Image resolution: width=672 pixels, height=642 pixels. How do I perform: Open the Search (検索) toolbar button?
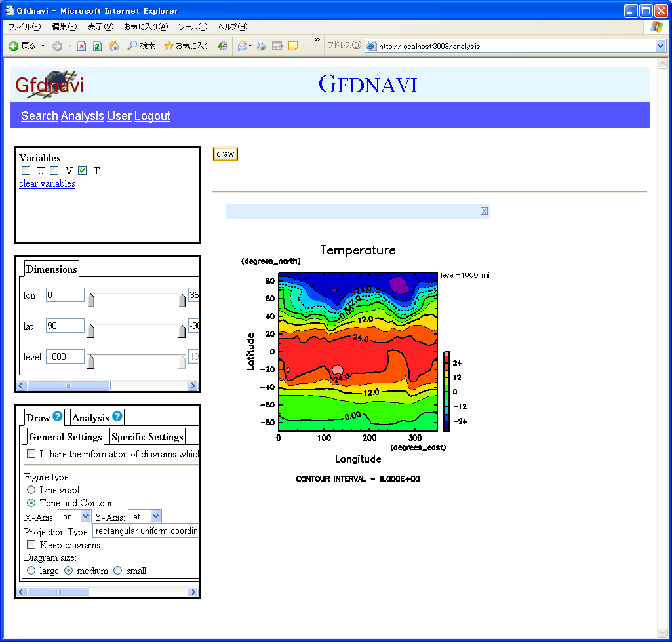(x=142, y=46)
